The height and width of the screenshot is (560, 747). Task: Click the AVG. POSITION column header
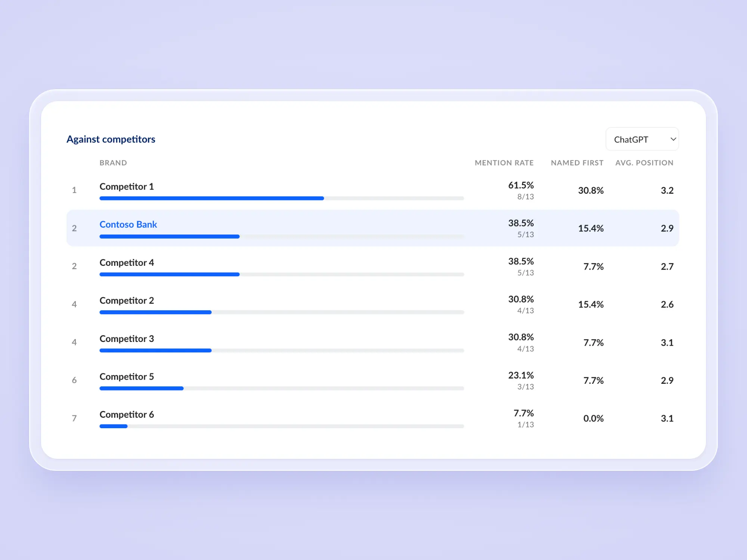coord(644,163)
